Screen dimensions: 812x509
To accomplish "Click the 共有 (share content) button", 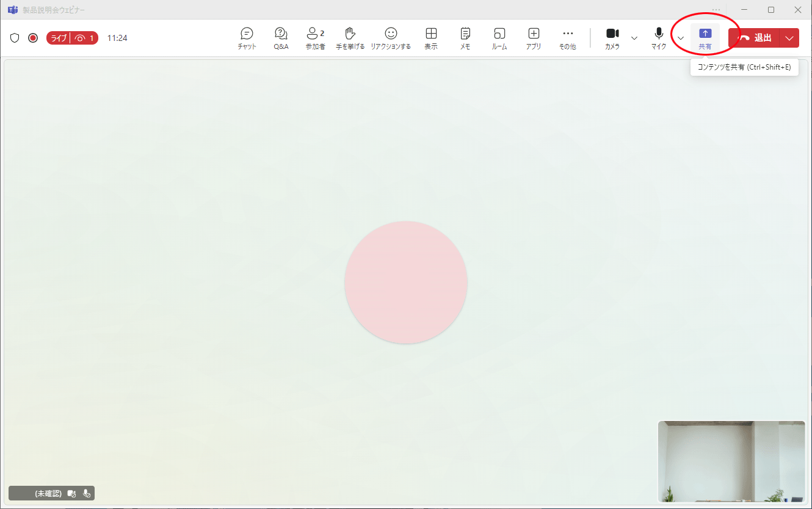I will tap(705, 38).
